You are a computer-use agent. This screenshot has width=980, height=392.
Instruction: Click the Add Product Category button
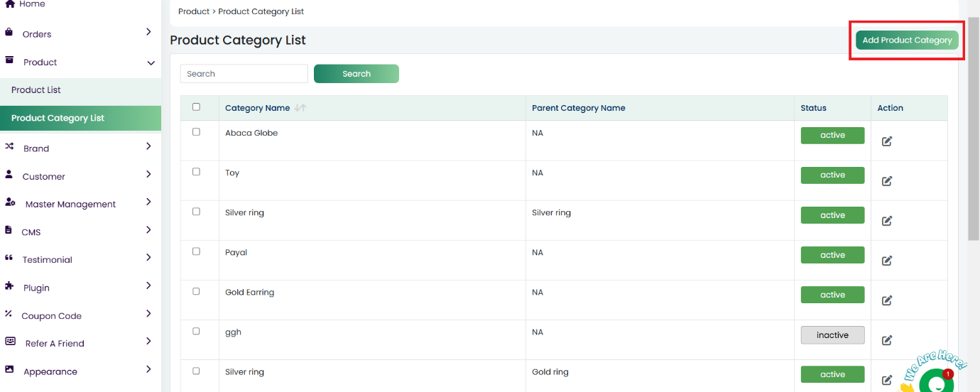click(906, 40)
